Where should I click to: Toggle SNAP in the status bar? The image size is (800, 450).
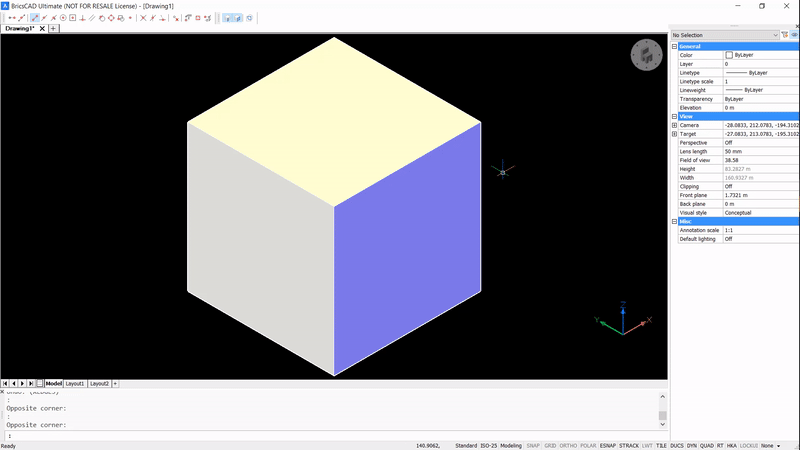(533, 445)
